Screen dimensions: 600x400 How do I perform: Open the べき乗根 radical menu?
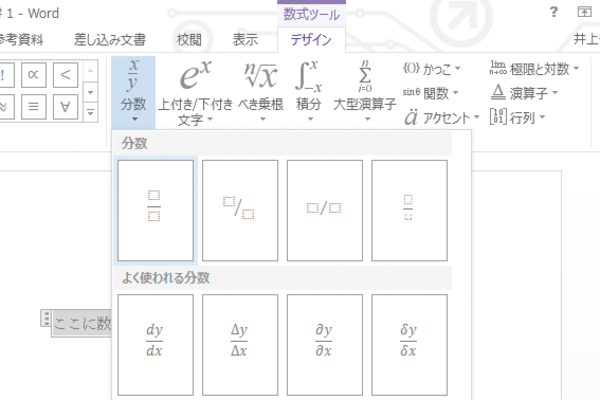[261, 91]
